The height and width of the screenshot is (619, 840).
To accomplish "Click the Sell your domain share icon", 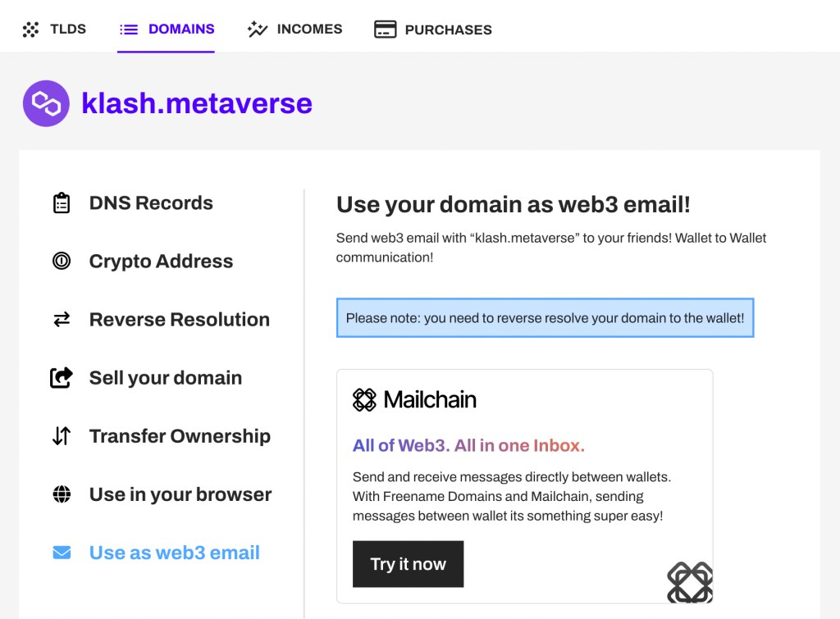I will pyautogui.click(x=62, y=378).
